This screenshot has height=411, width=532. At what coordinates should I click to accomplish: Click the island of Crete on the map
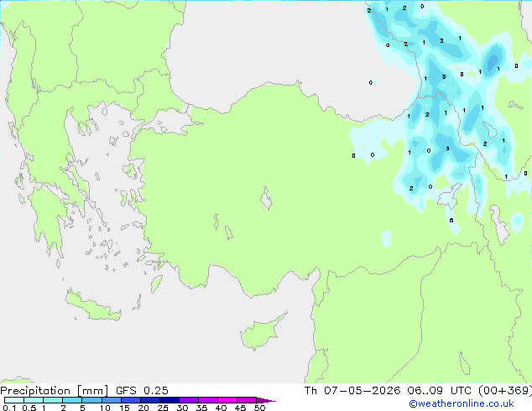tap(92, 306)
